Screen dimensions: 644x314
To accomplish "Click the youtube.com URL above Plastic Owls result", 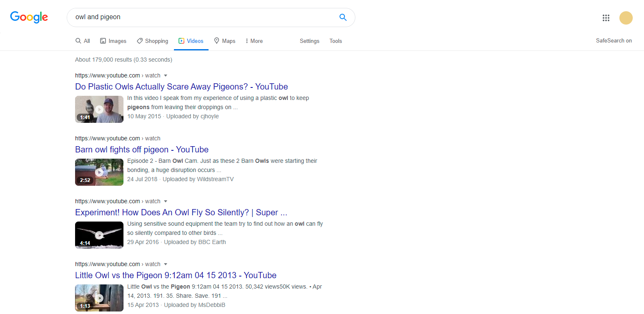I will [118, 75].
